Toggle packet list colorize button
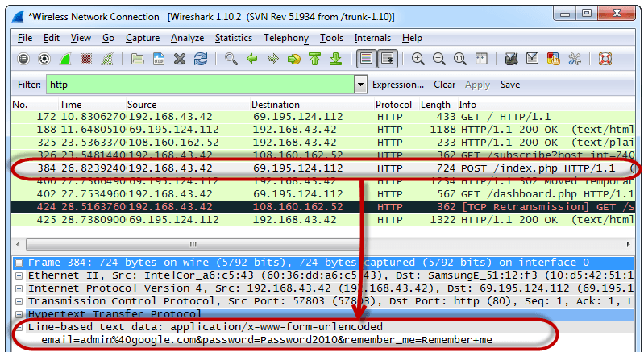Viewport: 644px width, 352px height. [367, 59]
